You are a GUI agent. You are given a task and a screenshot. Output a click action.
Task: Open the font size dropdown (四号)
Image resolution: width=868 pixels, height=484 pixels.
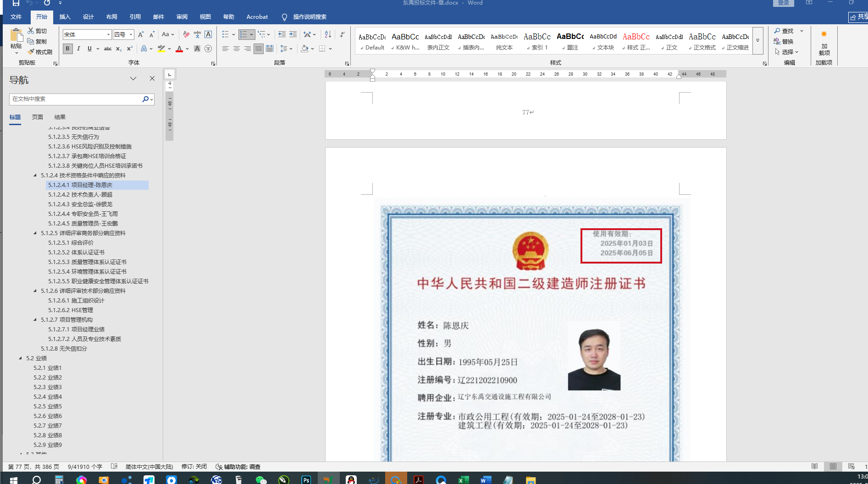131,35
